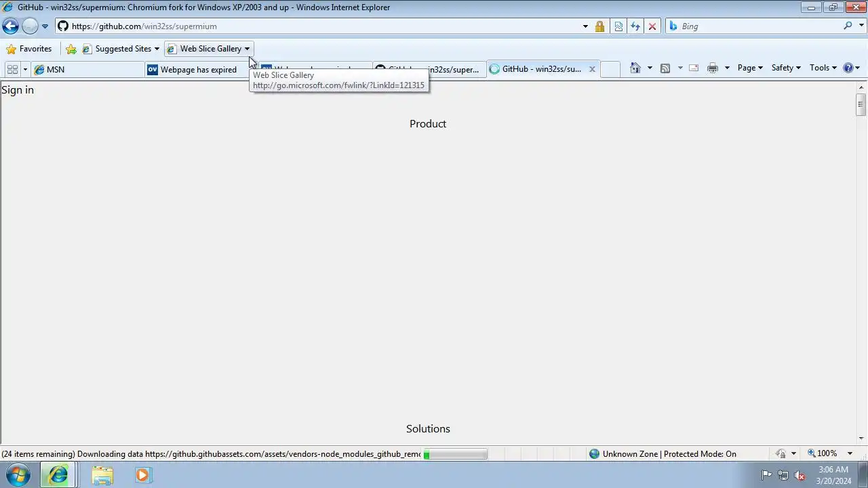Click the search magnifier icon
Screen dimensions: 868x488
[848, 26]
